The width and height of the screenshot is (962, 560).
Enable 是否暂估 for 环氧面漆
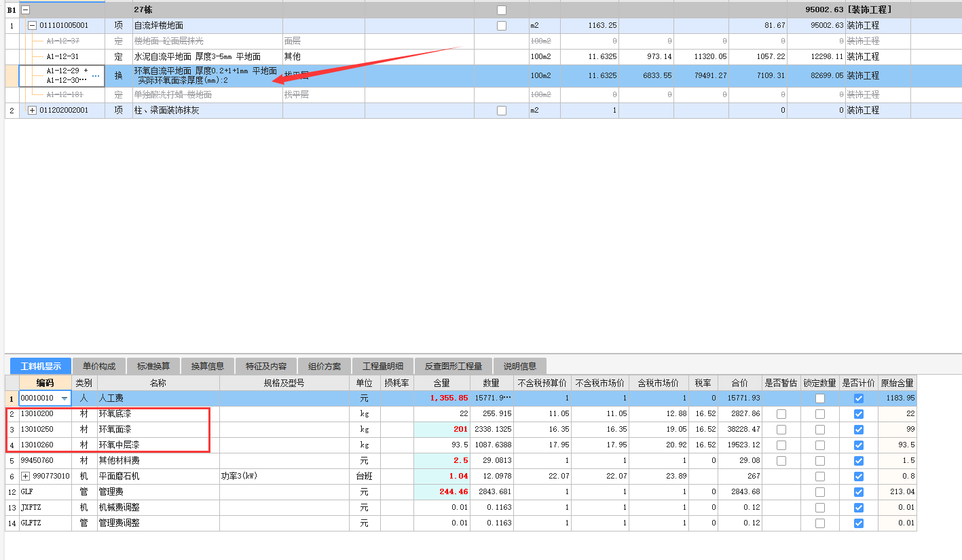781,429
